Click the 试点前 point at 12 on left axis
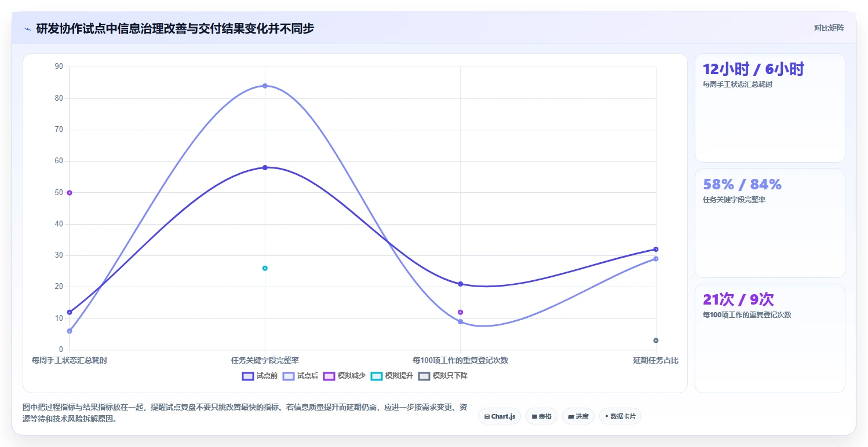This screenshot has width=868, height=447. (70, 312)
